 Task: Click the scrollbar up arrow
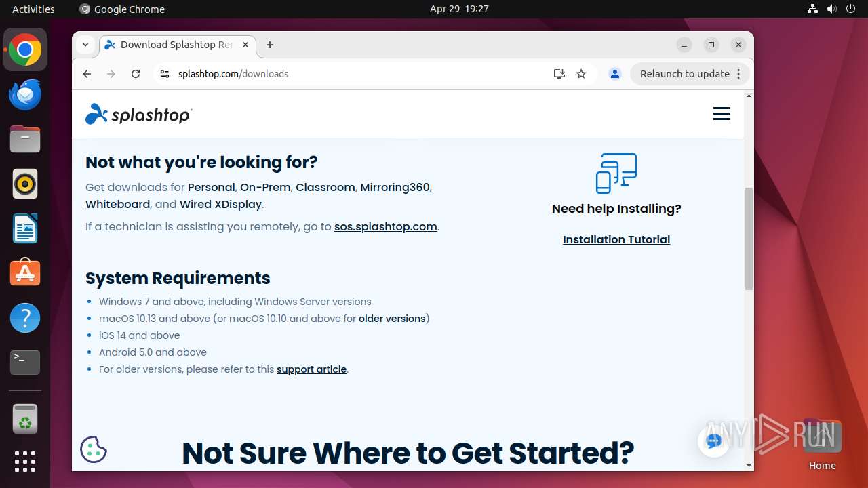(749, 96)
